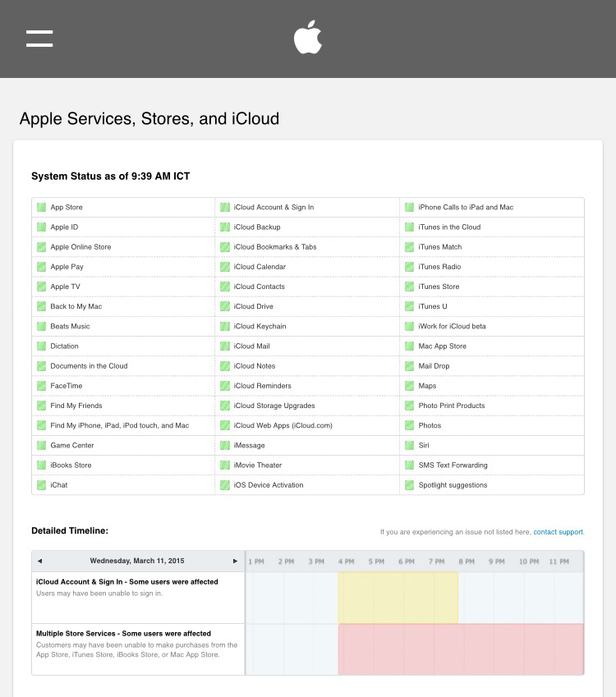The width and height of the screenshot is (616, 697).
Task: Open the contact support link
Action: pyautogui.click(x=559, y=532)
